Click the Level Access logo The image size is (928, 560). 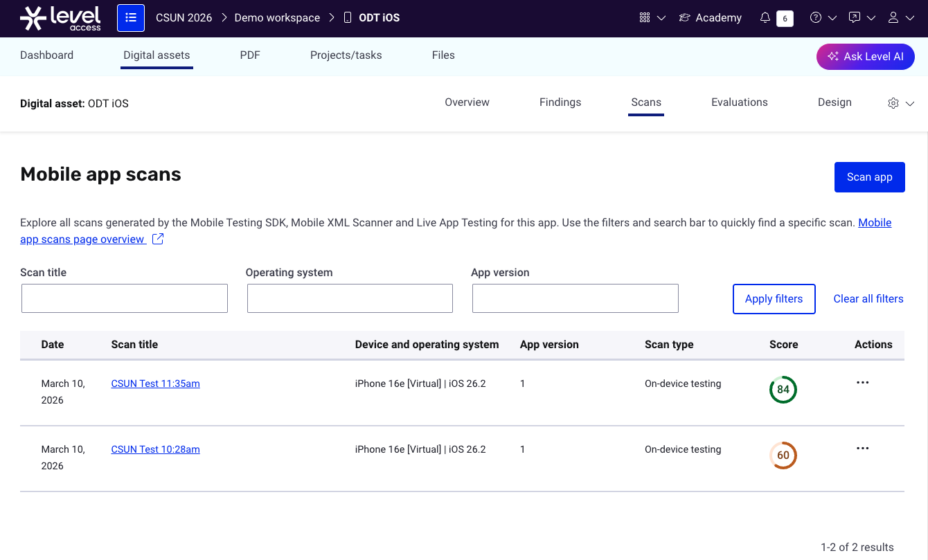60,18
